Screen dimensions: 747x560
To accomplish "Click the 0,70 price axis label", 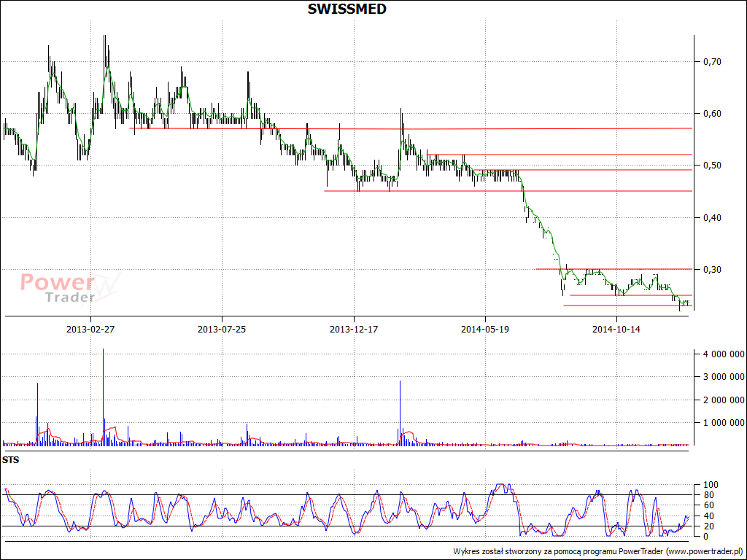I will pos(712,61).
